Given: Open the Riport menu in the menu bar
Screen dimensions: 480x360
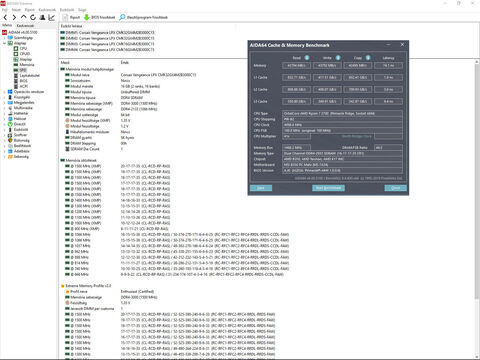Looking at the screenshot, I should coord(30,10).
